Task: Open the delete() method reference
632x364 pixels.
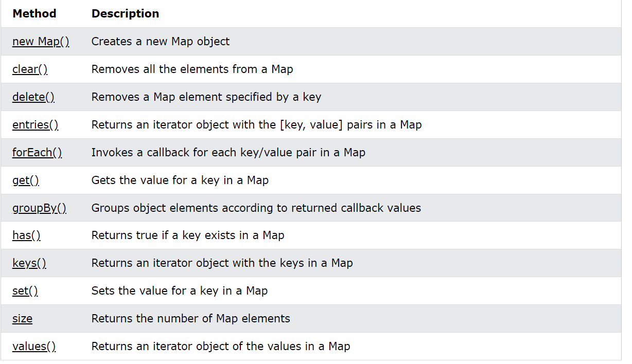Action: [33, 97]
